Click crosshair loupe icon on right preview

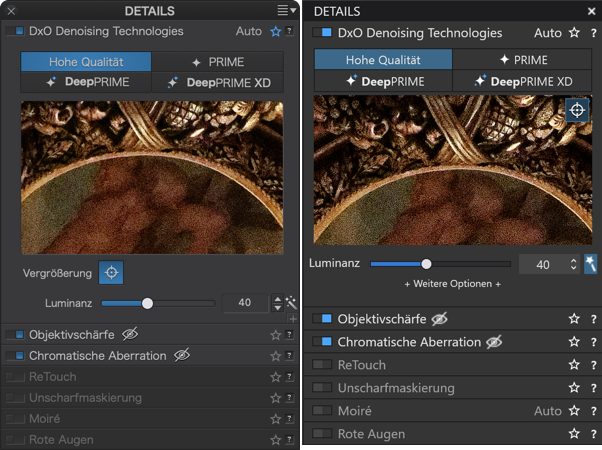coord(577,110)
